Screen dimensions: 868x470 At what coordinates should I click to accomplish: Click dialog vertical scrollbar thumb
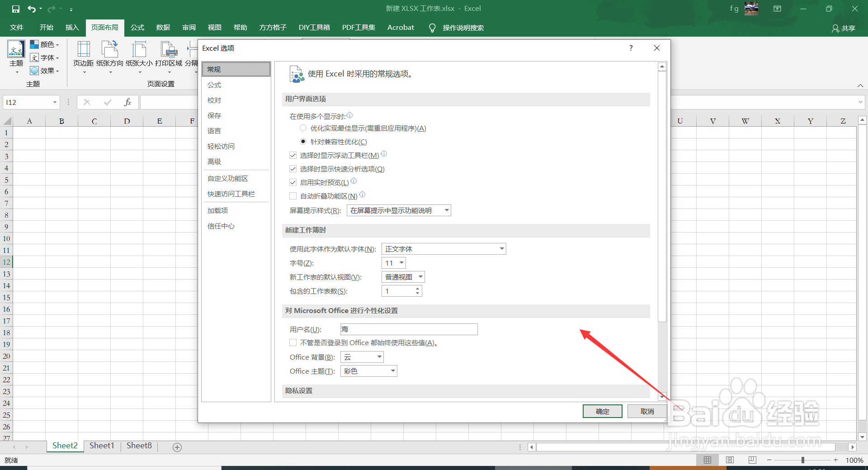[662, 196]
